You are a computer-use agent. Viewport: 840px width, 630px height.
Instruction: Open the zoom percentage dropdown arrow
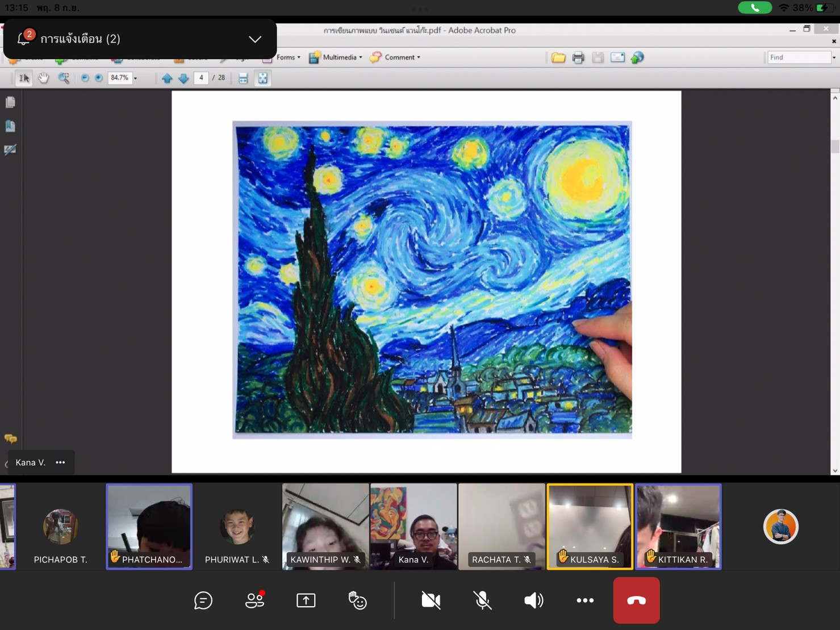tap(135, 78)
